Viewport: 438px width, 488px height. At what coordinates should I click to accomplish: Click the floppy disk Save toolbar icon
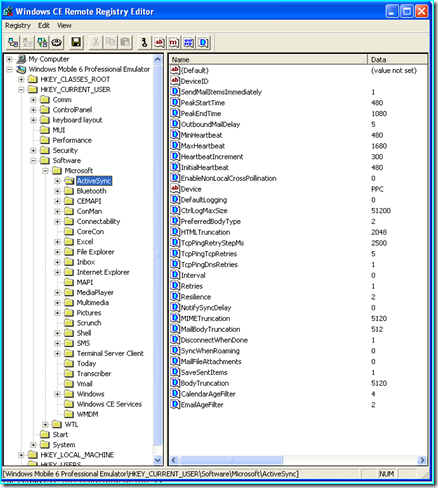(x=76, y=43)
